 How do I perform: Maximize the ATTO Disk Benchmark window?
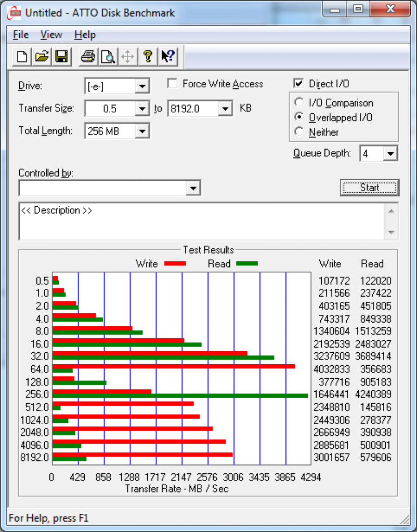click(358, 9)
